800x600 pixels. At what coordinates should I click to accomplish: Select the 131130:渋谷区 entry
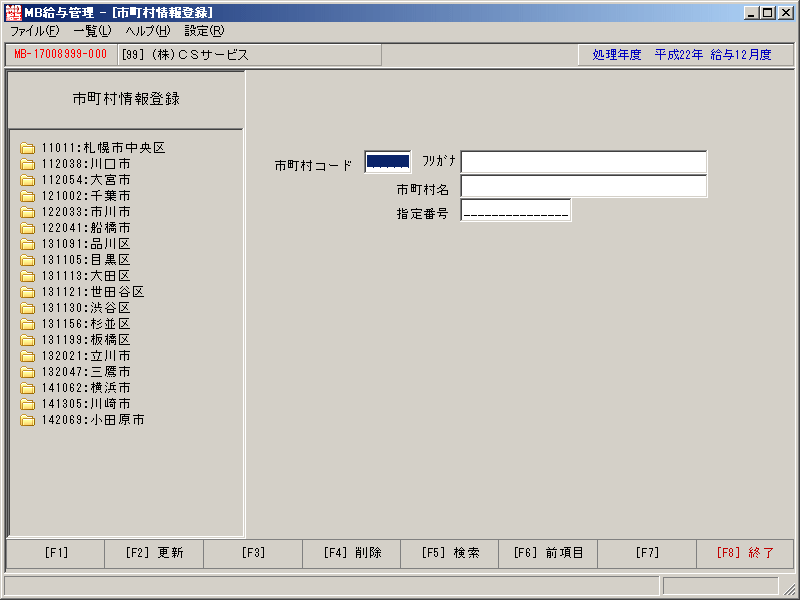[x=86, y=308]
